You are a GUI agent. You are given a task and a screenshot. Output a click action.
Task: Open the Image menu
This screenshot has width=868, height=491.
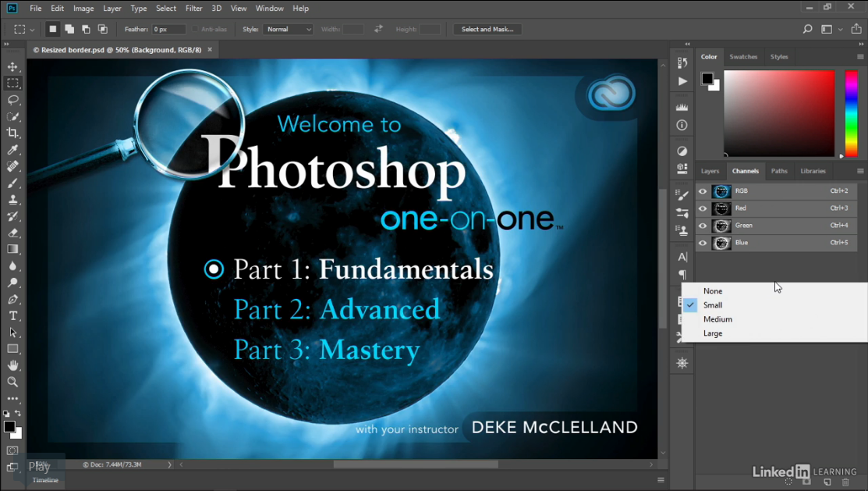click(83, 9)
